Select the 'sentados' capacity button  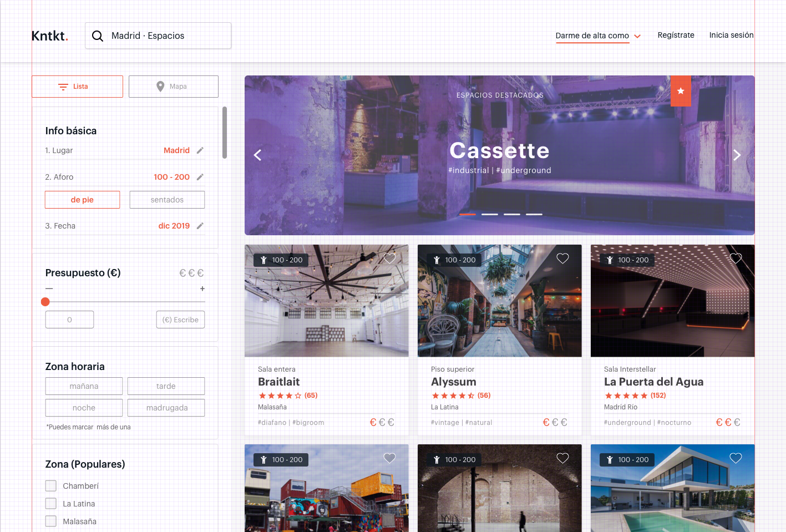point(167,200)
